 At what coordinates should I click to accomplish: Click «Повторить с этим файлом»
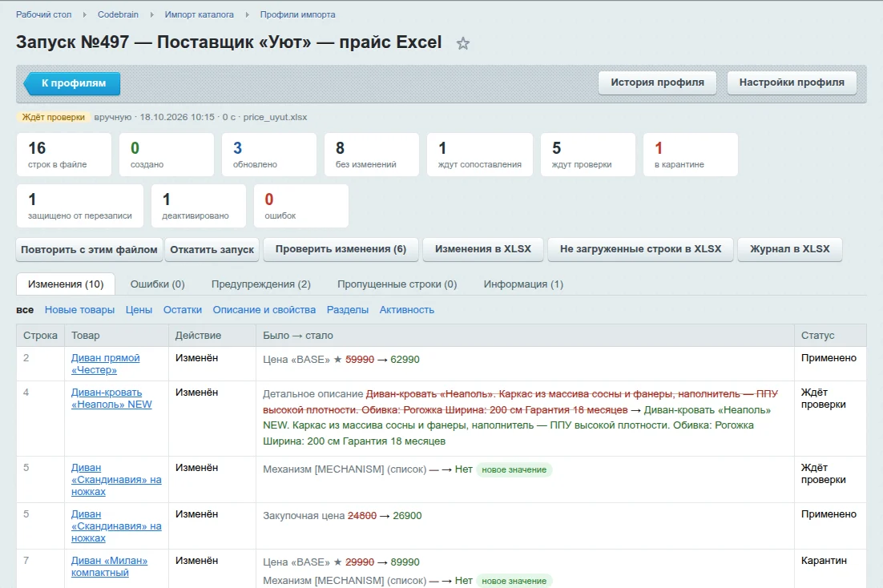pos(89,249)
